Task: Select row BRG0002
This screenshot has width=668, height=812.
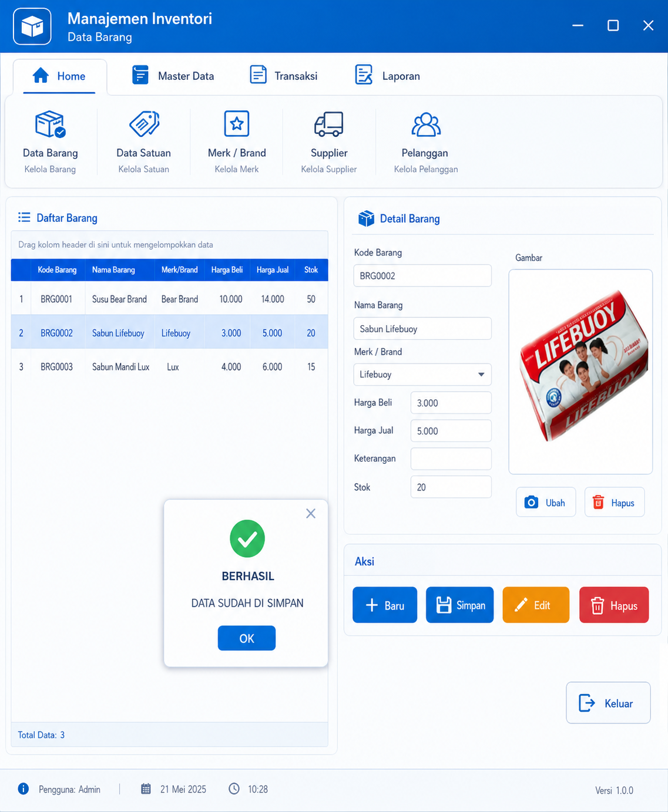Action: tap(169, 333)
